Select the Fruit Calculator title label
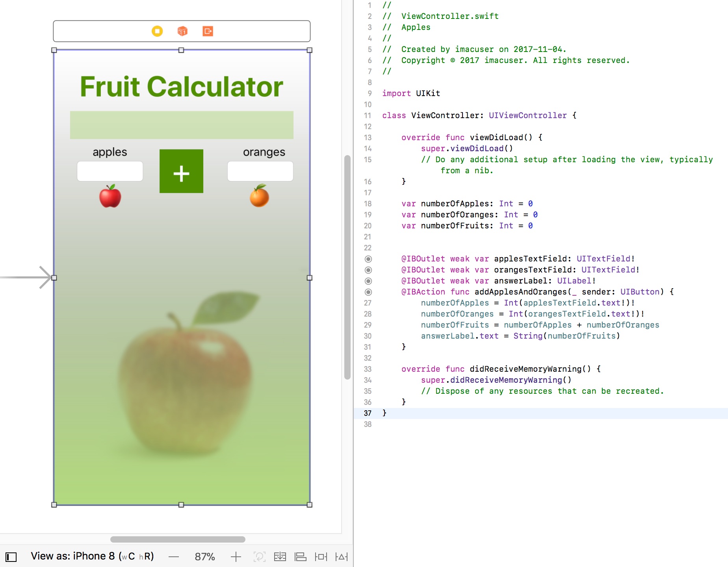Viewport: 728px width, 567px height. [182, 87]
